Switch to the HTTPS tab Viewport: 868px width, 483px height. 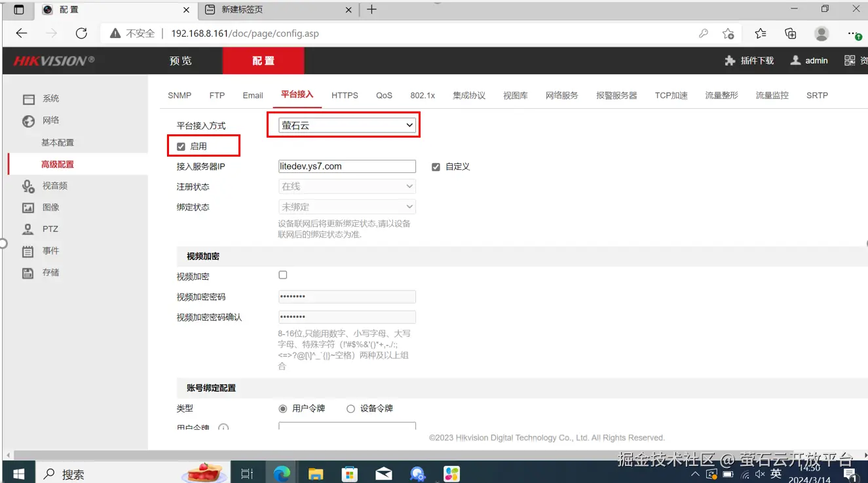(x=345, y=96)
